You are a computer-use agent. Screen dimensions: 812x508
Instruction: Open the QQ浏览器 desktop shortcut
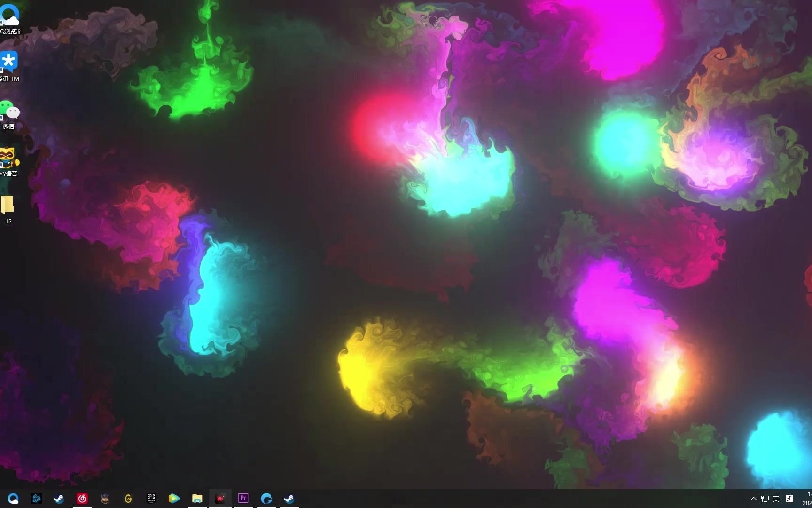(9, 19)
